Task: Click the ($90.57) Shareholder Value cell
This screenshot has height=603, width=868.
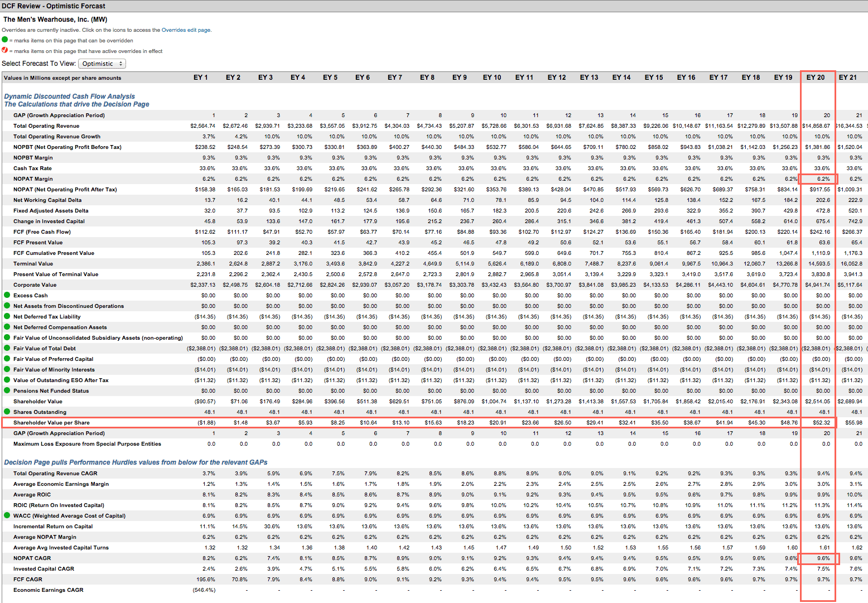Action: 205,402
